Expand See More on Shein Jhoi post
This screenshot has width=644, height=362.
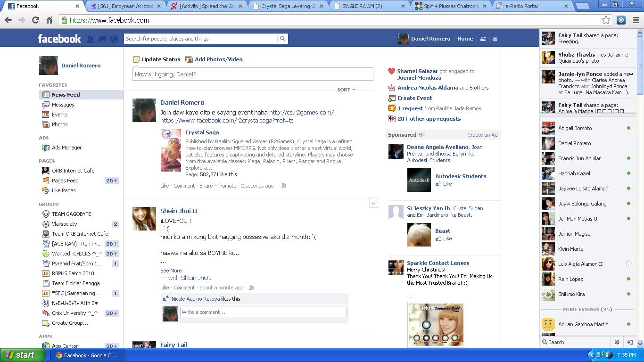pyautogui.click(x=171, y=271)
